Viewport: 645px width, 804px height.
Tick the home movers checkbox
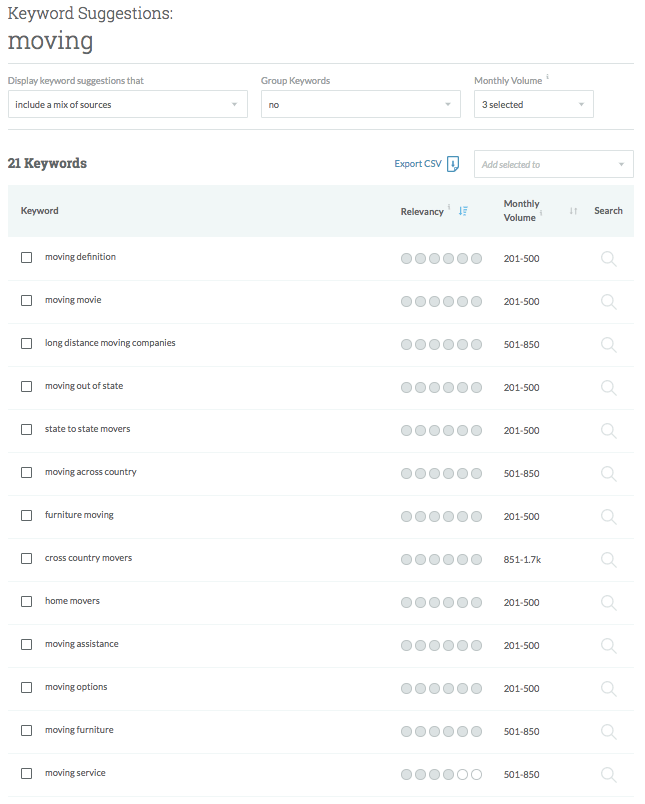click(x=27, y=601)
